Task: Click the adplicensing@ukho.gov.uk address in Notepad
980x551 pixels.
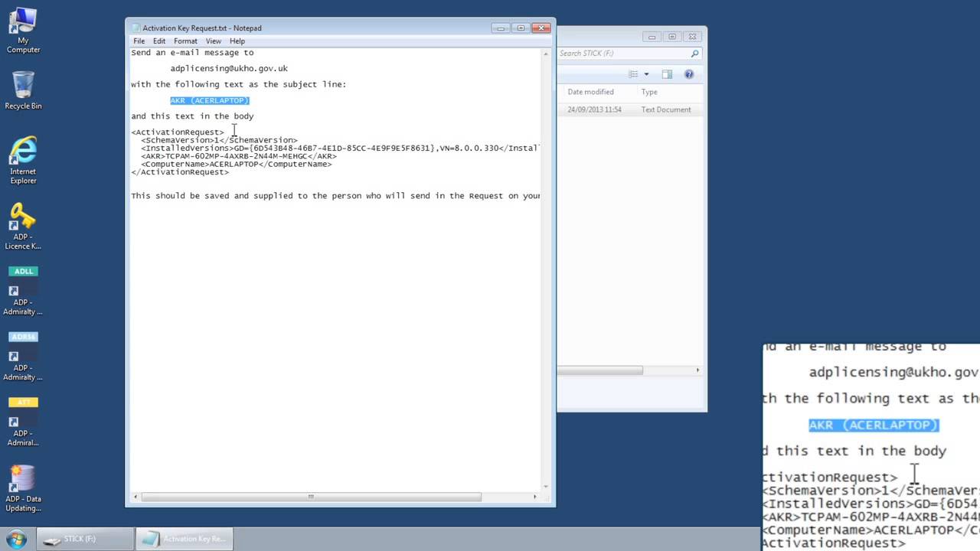Action: pos(229,69)
